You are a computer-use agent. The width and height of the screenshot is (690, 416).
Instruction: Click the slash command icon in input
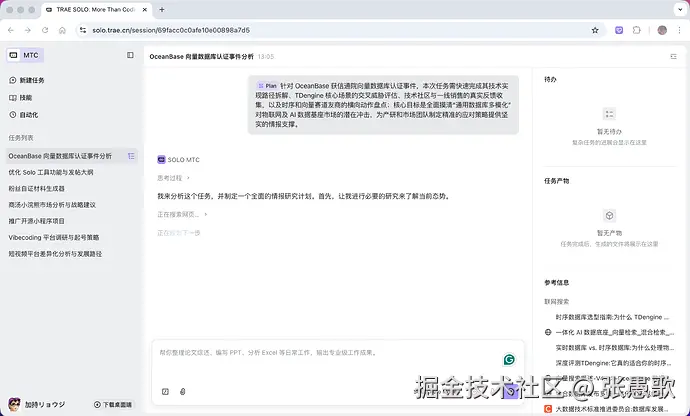pos(165,391)
